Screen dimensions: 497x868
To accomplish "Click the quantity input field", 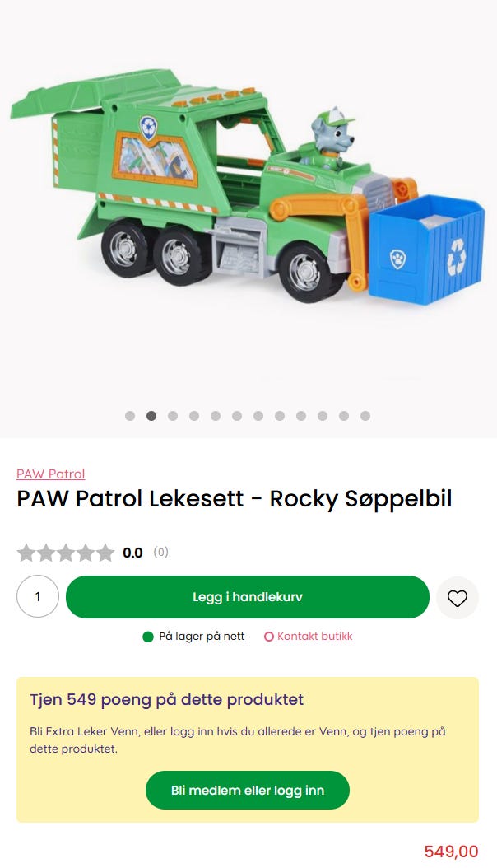I will pyautogui.click(x=38, y=596).
